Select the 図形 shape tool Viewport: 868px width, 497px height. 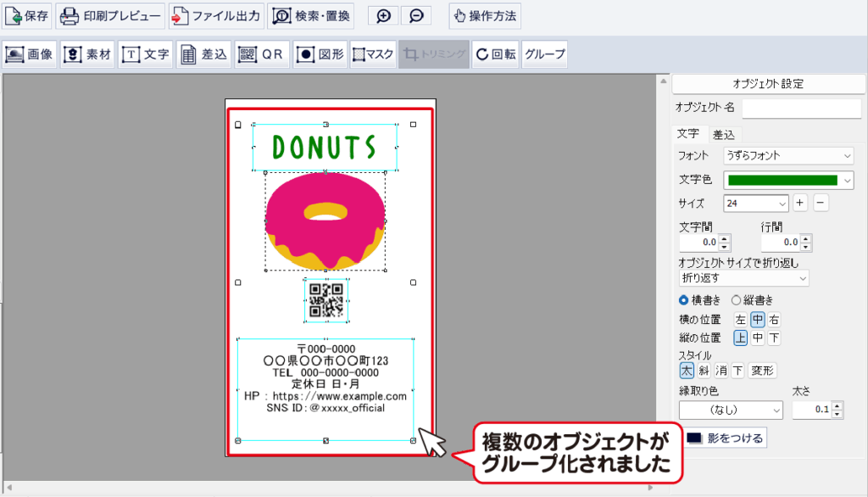pos(320,54)
